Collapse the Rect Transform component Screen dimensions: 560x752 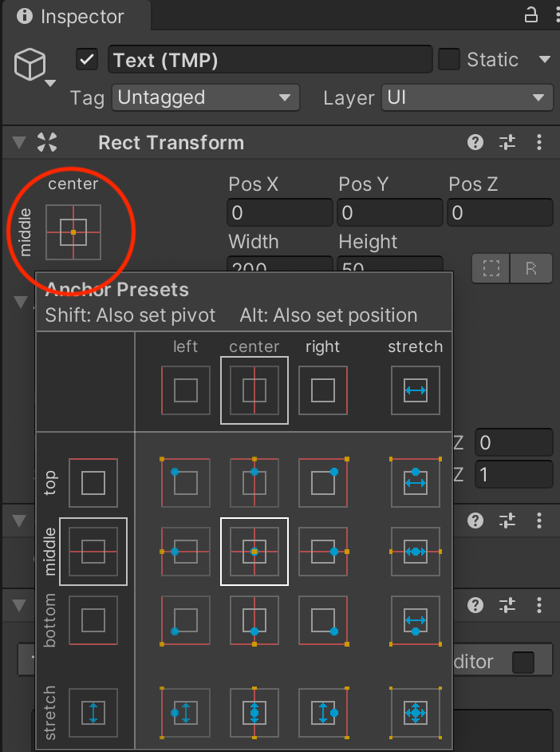pos(18,142)
